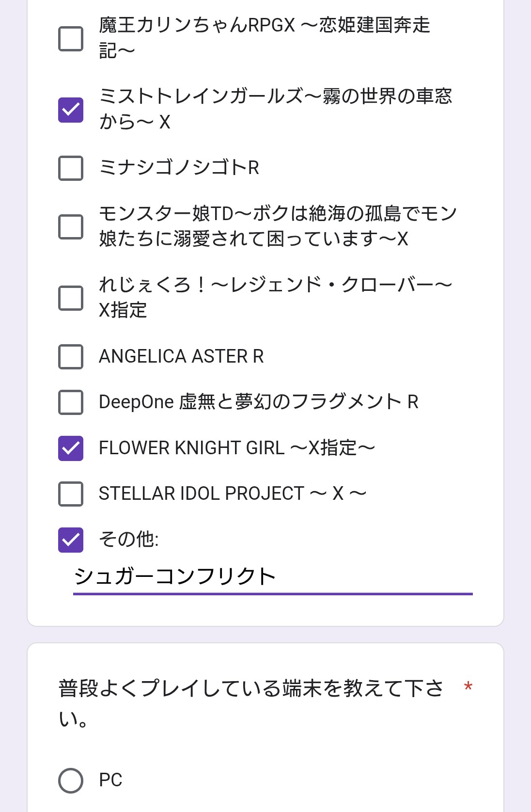
Task: Select the れじぇくろ！ checkbox
Action: [71, 298]
